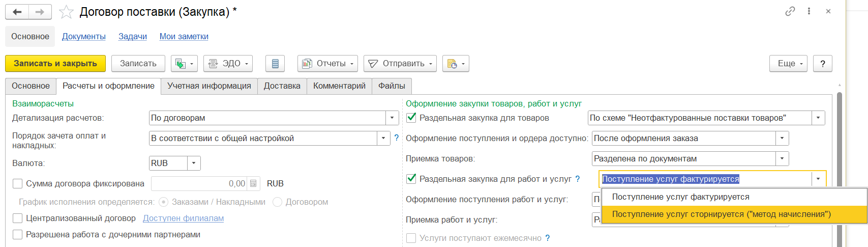Click the help question mark button
This screenshot has width=868, height=247.
point(822,64)
